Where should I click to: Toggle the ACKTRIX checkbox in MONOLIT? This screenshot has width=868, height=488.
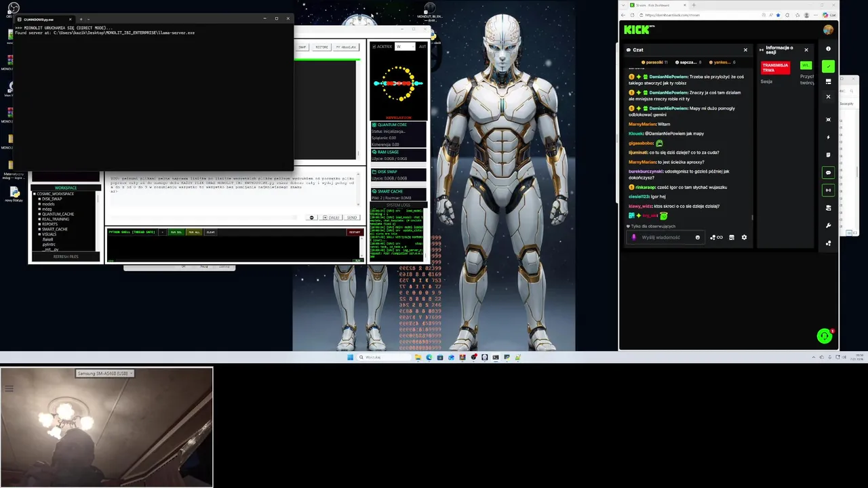coord(374,47)
